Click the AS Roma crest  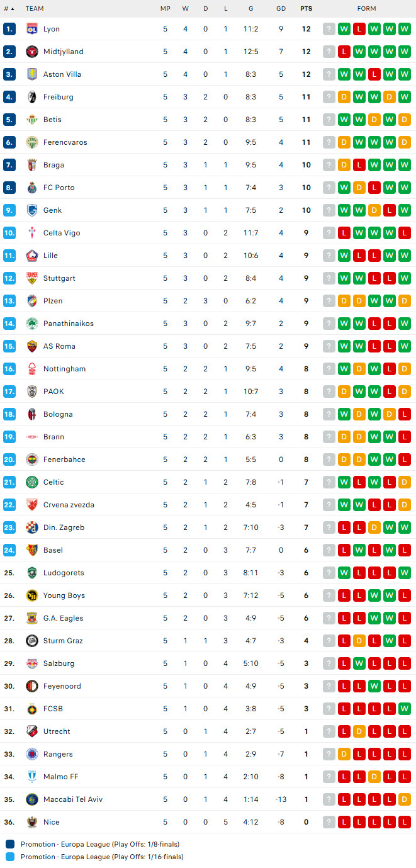point(31,346)
